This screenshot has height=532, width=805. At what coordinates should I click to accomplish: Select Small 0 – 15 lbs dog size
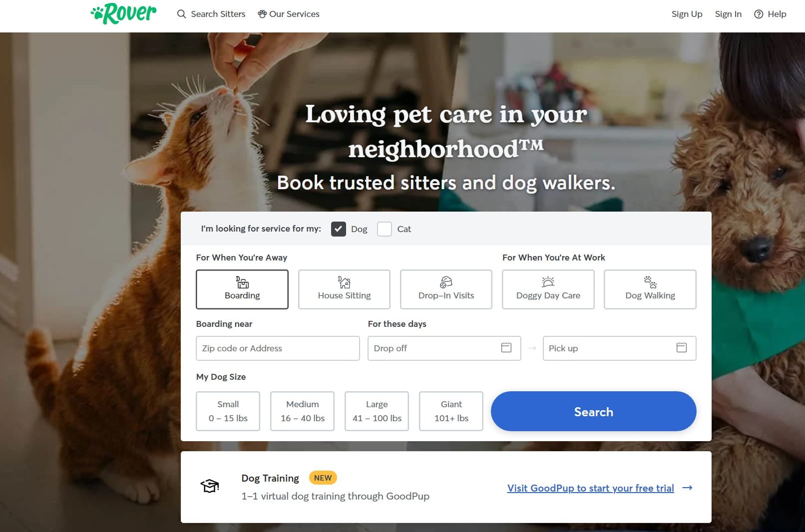click(x=228, y=411)
